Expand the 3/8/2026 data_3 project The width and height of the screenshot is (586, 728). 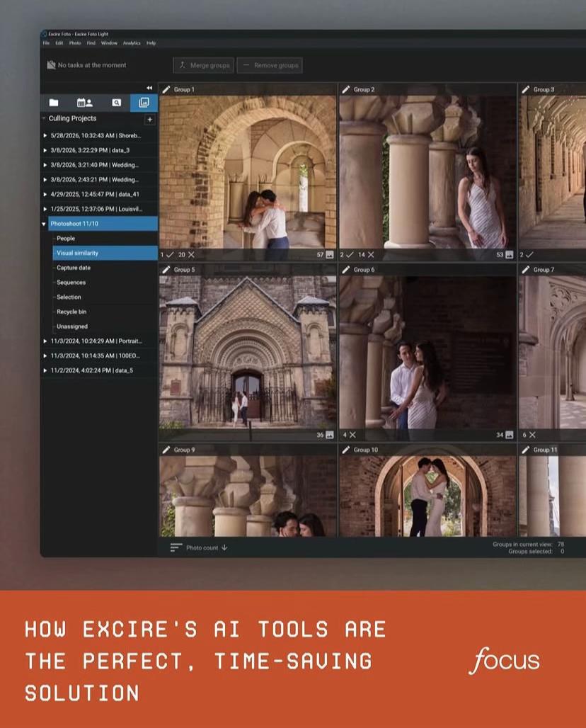45,150
